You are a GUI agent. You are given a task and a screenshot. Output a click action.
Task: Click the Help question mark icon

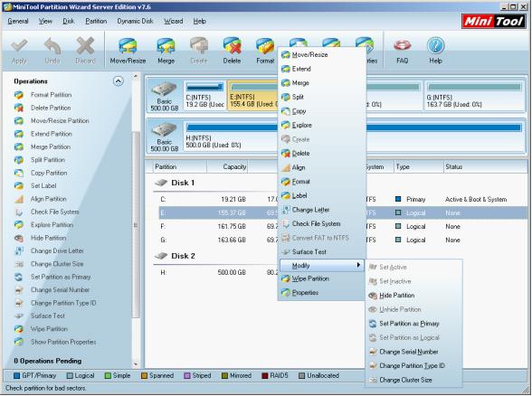(x=435, y=46)
